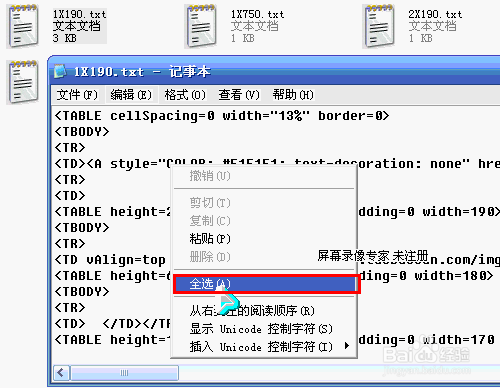Click 撤销(U) in the context menu
Image resolution: width=500 pixels, height=388 pixels.
(264, 176)
